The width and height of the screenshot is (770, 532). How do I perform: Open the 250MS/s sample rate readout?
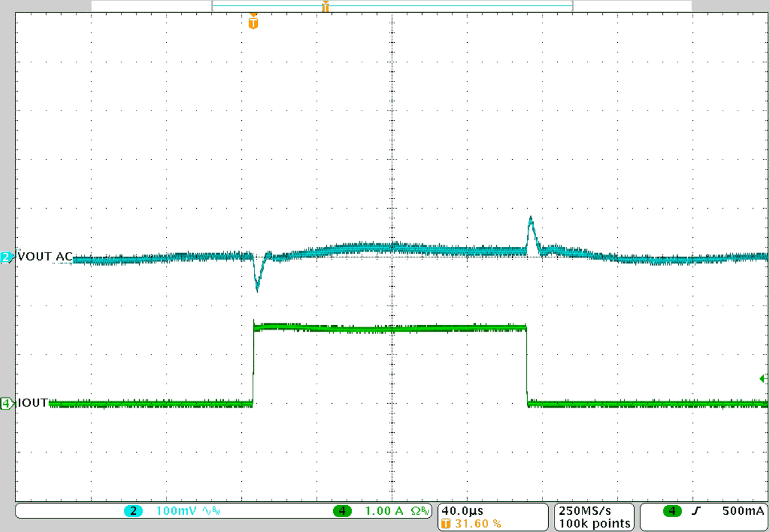(585, 511)
